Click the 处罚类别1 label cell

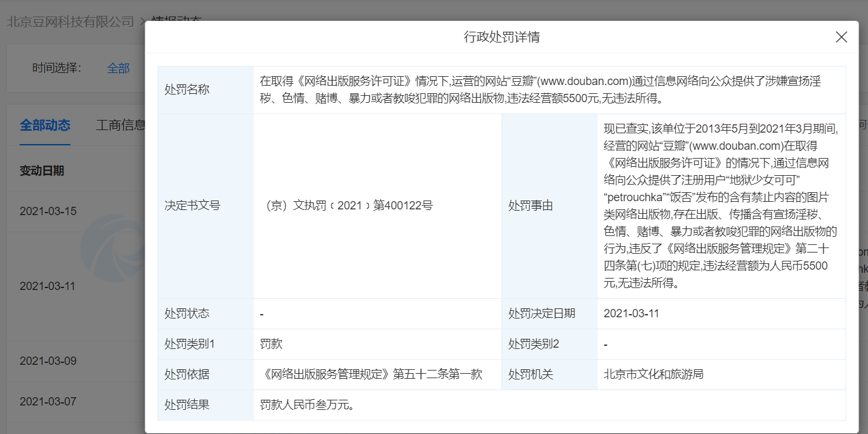206,344
